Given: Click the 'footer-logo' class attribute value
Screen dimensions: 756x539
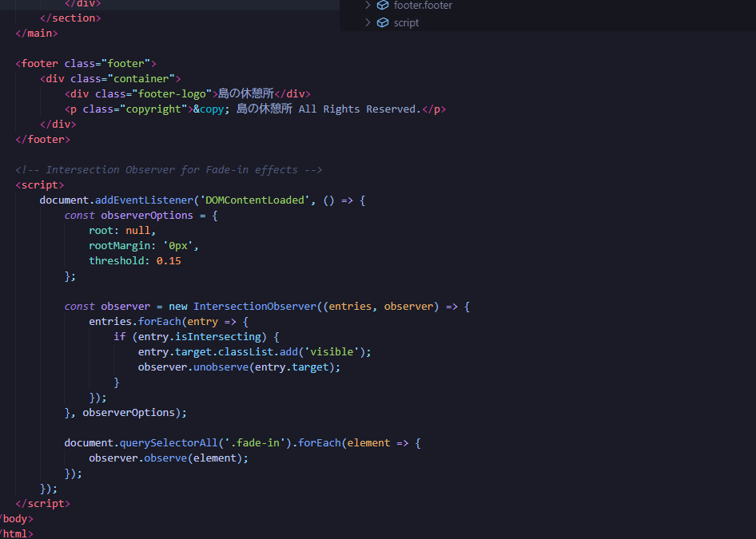Looking at the screenshot, I should (172, 93).
